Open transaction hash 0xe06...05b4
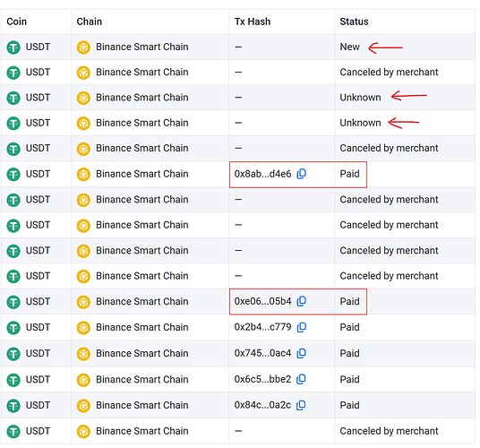Screen dimensions: 480x448 coord(262,301)
